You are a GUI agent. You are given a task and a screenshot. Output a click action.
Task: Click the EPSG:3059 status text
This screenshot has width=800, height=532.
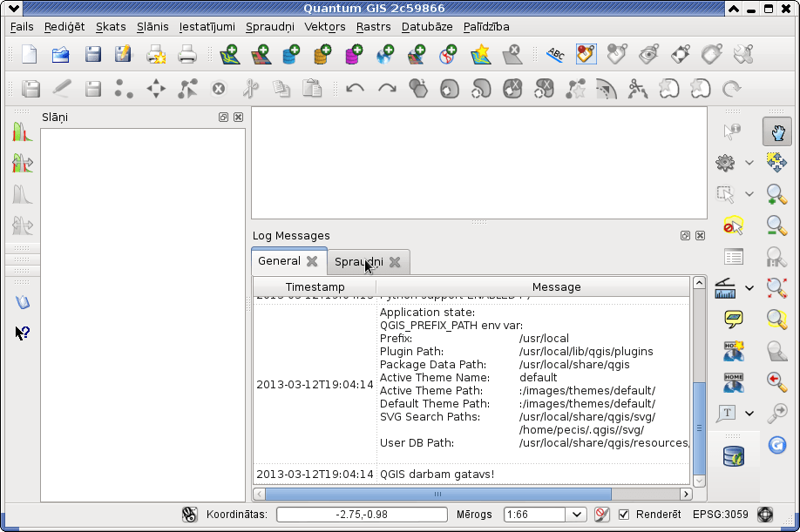720,515
